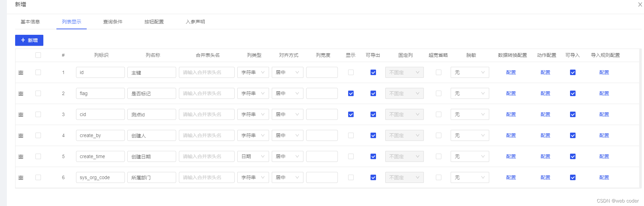Click the drag handle icon of the cid row
This screenshot has height=206, width=644.
tap(21, 115)
